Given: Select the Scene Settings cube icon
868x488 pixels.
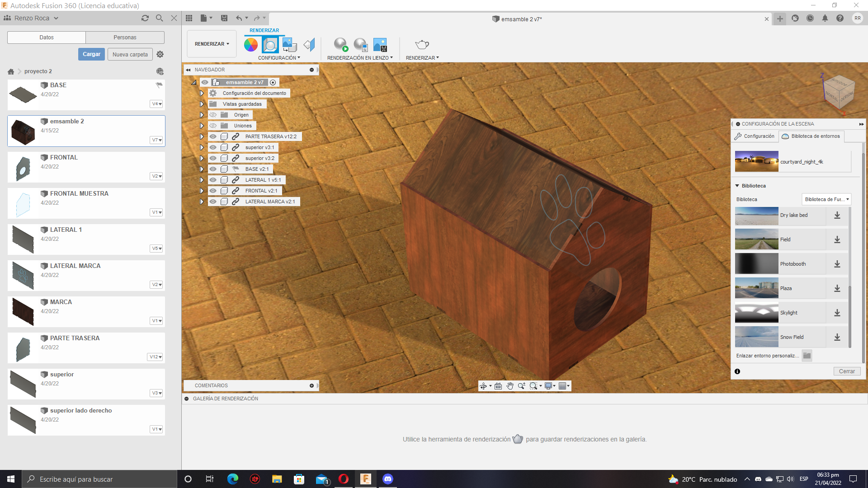Looking at the screenshot, I should pyautogui.click(x=271, y=44).
